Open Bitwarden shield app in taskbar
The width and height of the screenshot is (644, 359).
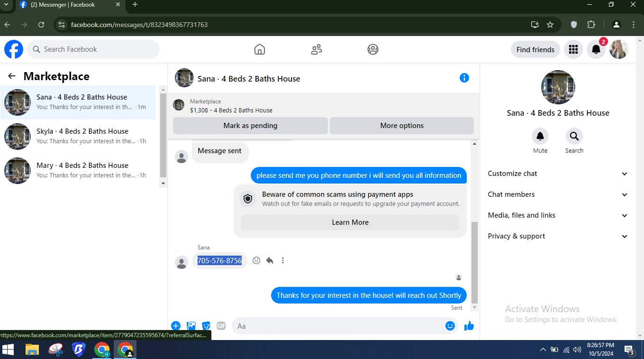tap(78, 350)
